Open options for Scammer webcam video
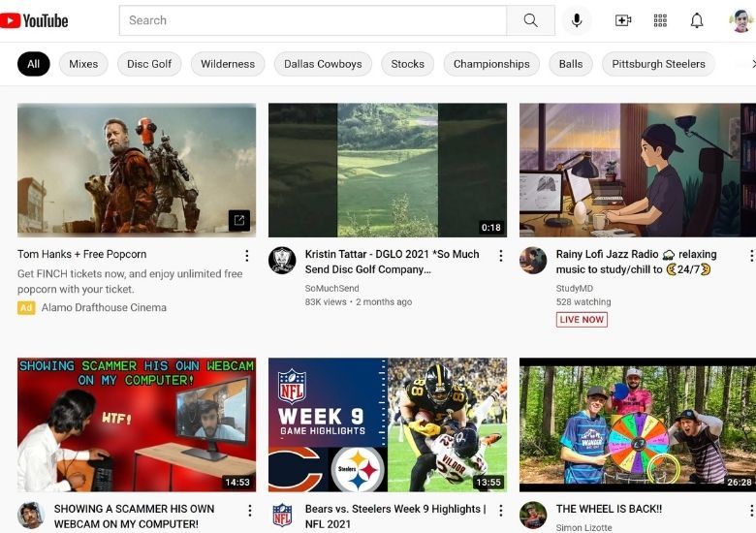The width and height of the screenshot is (756, 533). point(250,511)
